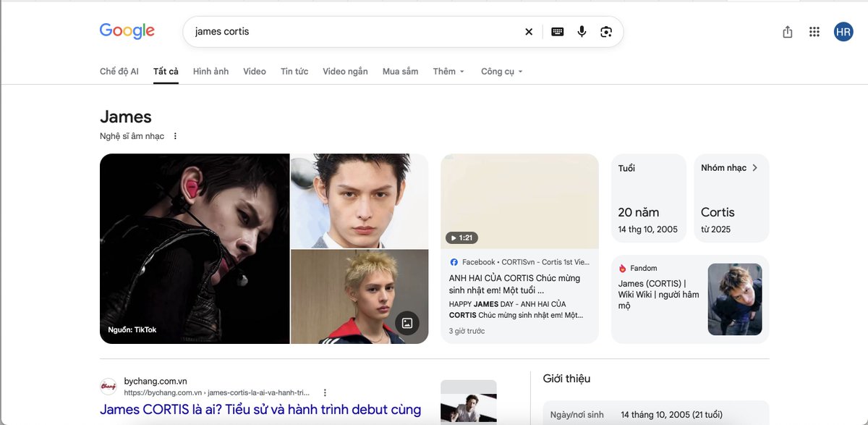The width and height of the screenshot is (868, 425).
Task: Select the Tất cả tab
Action: 166,72
